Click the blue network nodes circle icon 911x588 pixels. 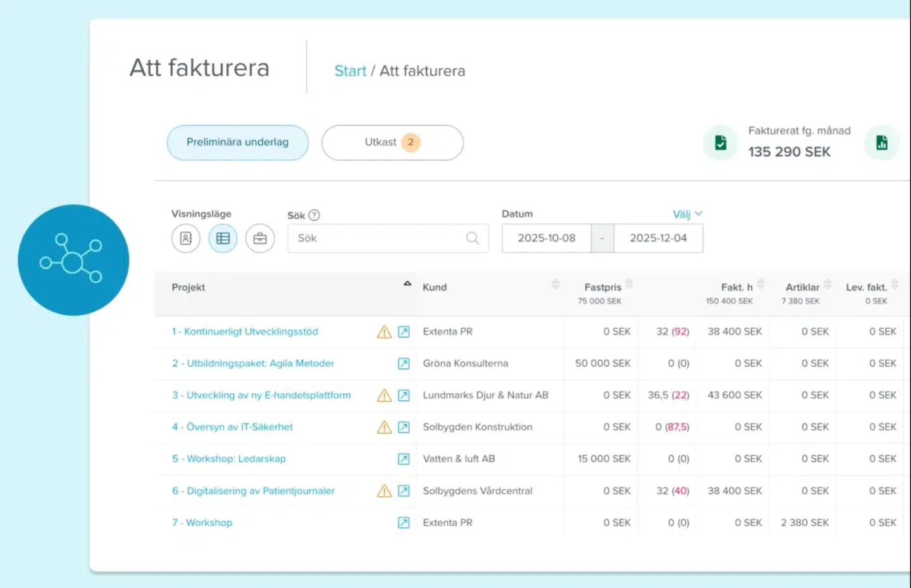coord(73,260)
